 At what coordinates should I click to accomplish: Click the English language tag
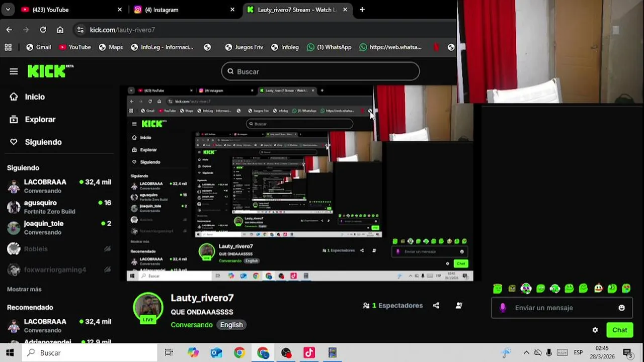coord(231,325)
